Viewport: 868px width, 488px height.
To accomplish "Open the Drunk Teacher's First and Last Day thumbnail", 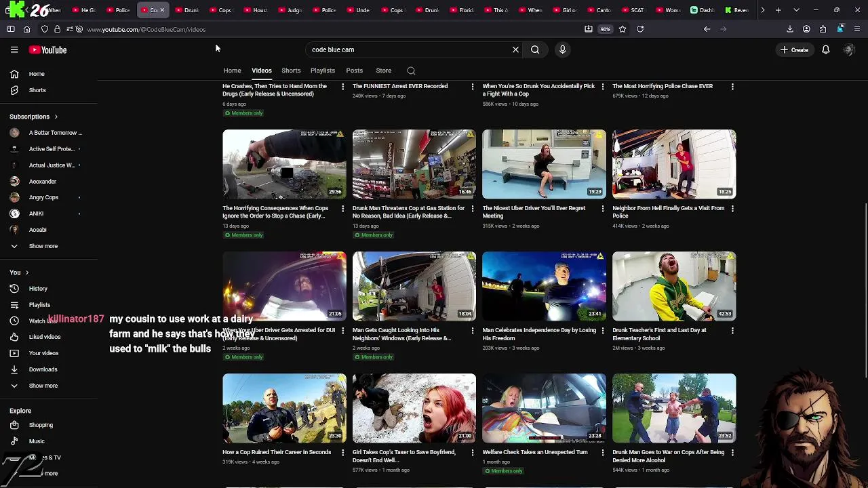I will (x=674, y=286).
